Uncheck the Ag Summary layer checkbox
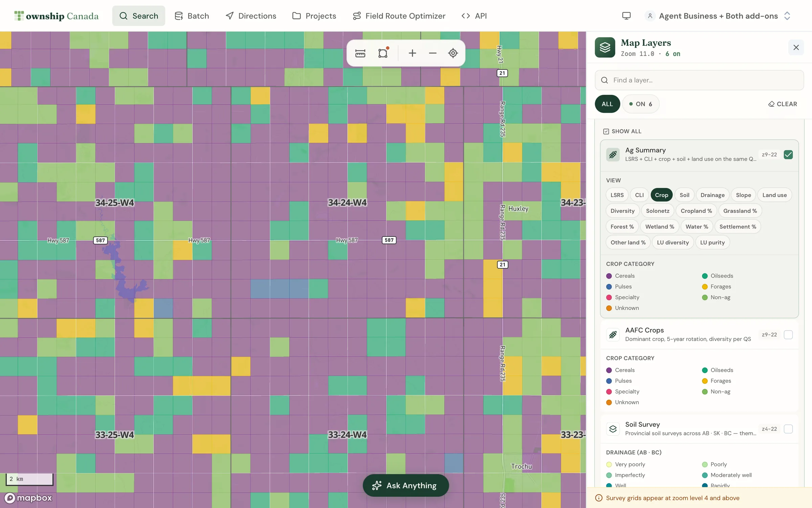The width and height of the screenshot is (812, 508). 788,155
